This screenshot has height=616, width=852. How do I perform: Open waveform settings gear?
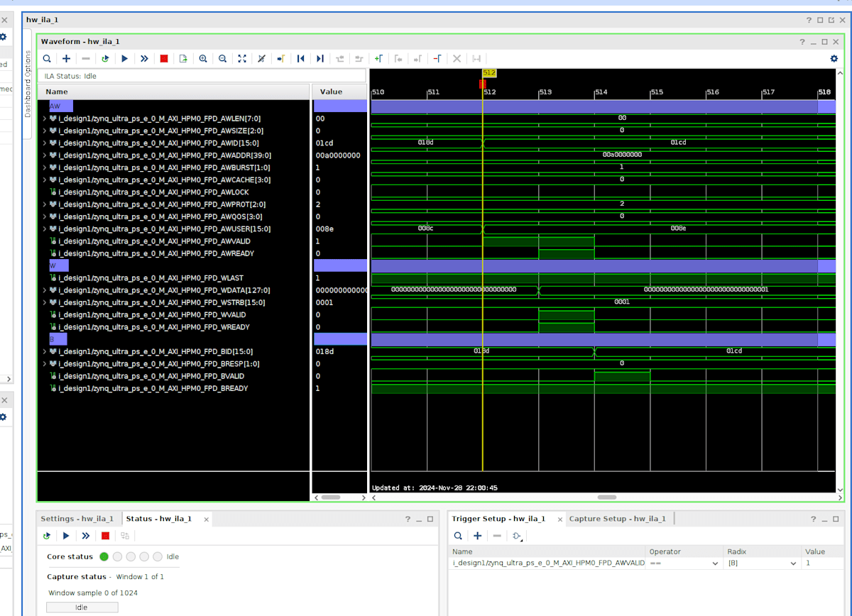(834, 59)
